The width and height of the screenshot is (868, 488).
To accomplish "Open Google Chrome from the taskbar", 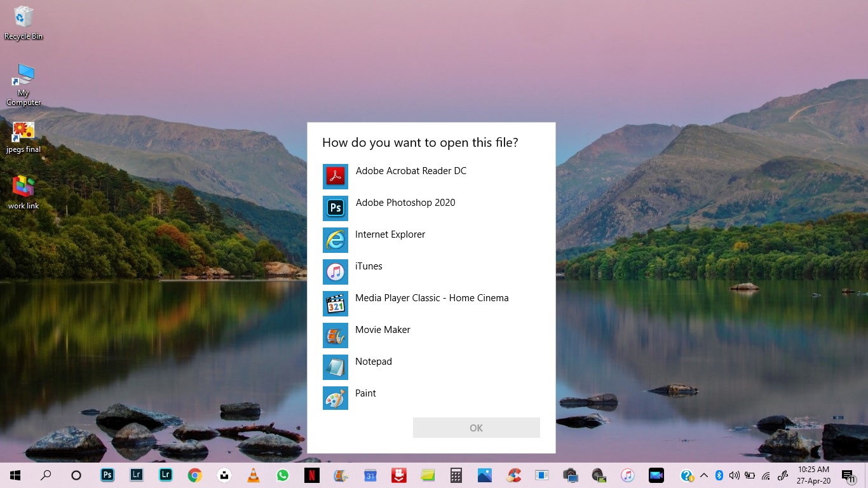I will tap(194, 475).
